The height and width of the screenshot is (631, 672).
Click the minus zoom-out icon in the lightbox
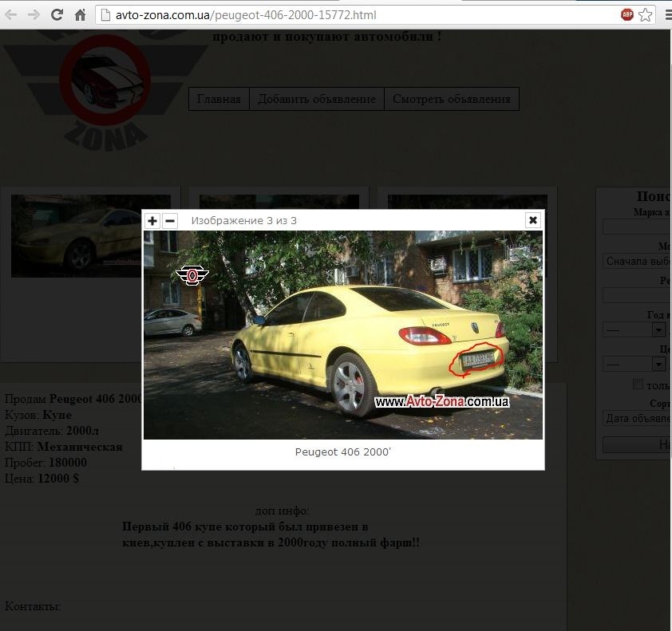(x=170, y=221)
